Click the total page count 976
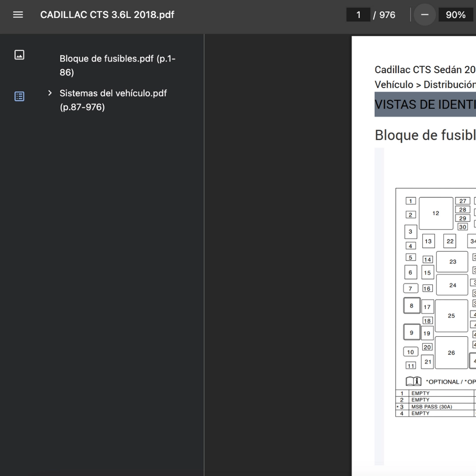 [387, 15]
